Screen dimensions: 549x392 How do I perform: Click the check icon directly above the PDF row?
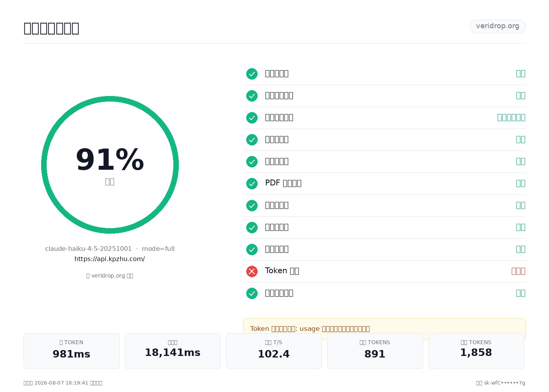click(252, 162)
